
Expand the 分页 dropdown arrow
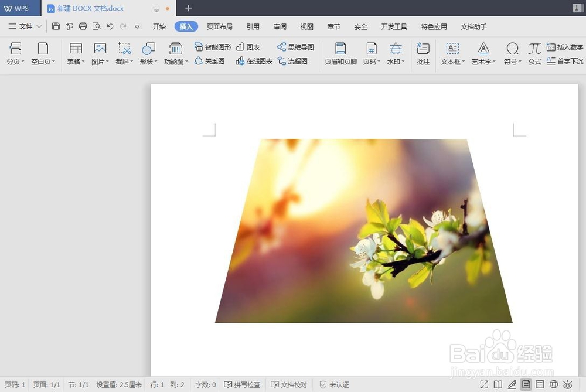coord(23,62)
